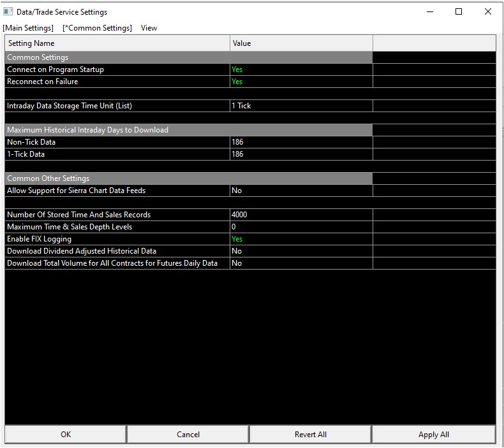The image size is (504, 448).
Task: Select Maximum Historical Intraday Days to Download header
Action: point(189,130)
